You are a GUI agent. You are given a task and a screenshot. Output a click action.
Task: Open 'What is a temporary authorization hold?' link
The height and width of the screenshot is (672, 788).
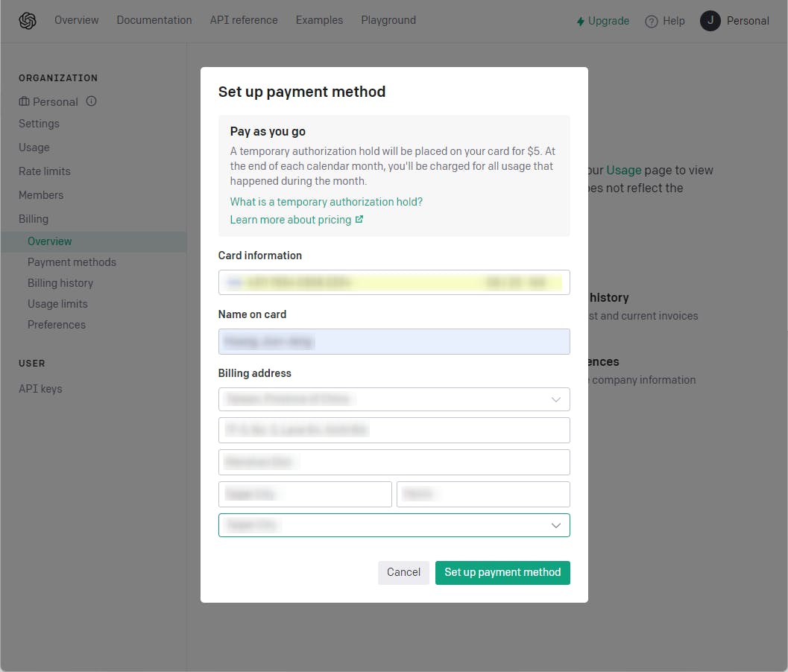pos(327,202)
